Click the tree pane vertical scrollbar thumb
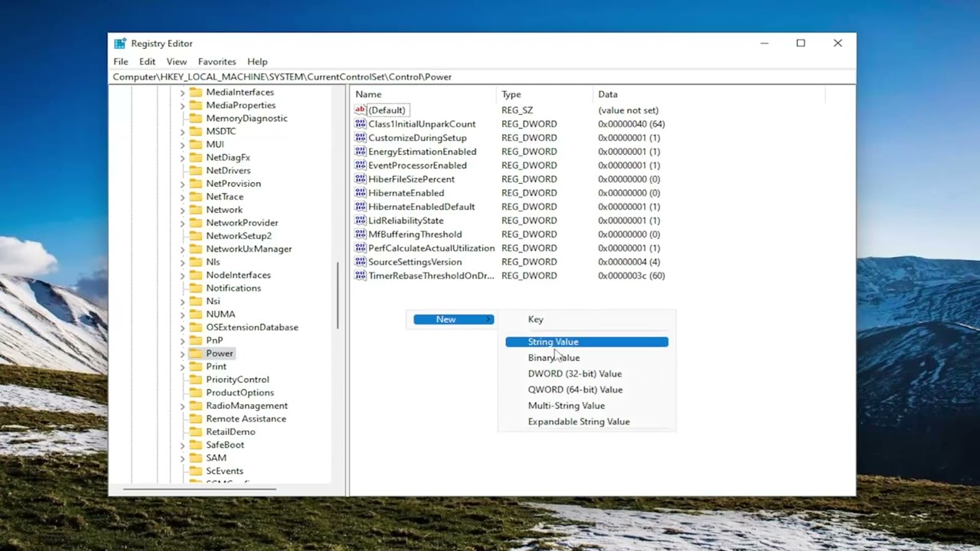Screen dimensions: 980x551 (x=338, y=295)
